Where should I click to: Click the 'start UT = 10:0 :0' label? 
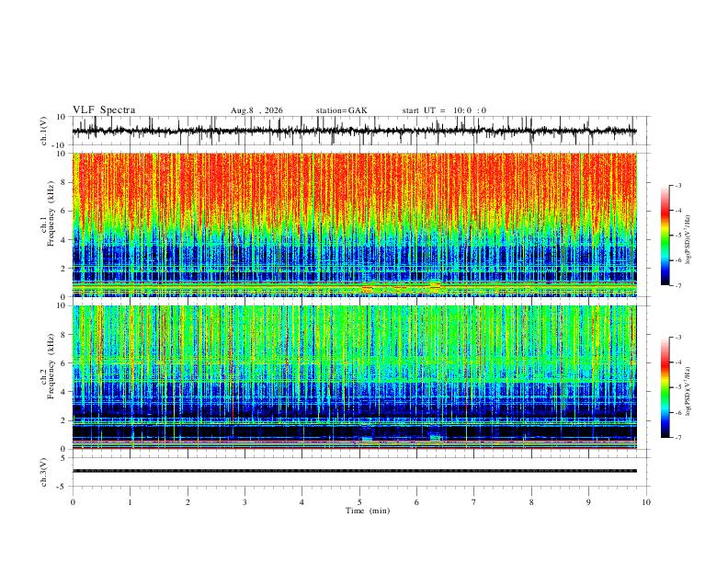click(x=444, y=110)
